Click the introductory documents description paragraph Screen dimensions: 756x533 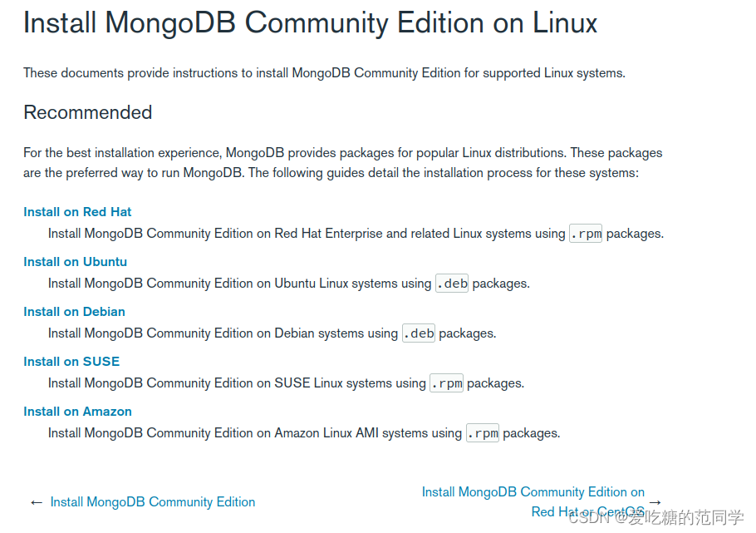[324, 73]
